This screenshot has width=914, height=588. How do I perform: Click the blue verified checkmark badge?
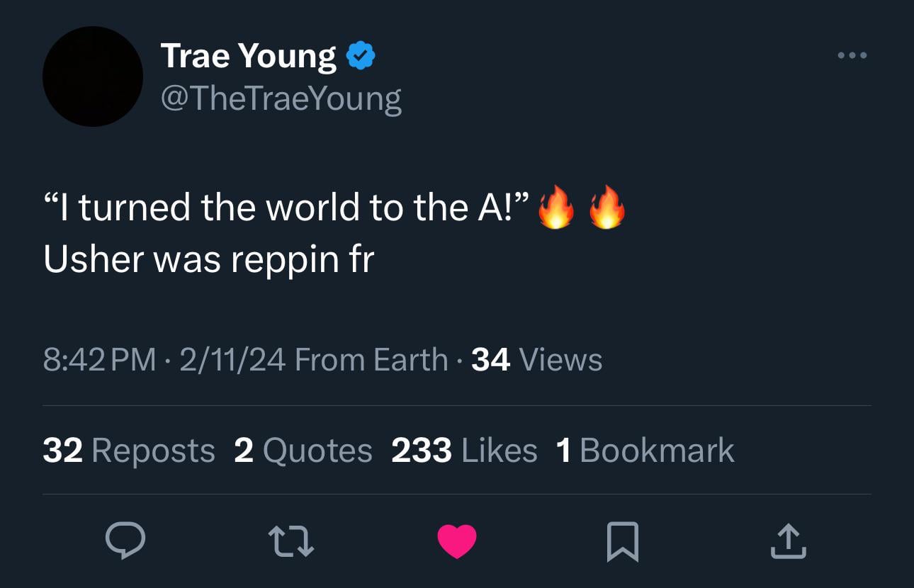pyautogui.click(x=361, y=57)
